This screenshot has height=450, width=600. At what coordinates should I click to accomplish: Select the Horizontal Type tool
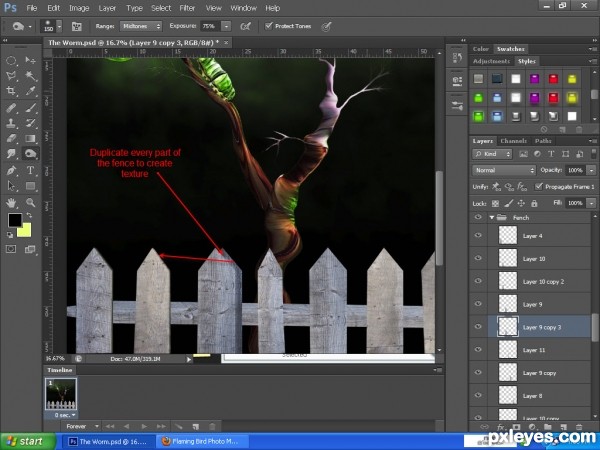(30, 170)
